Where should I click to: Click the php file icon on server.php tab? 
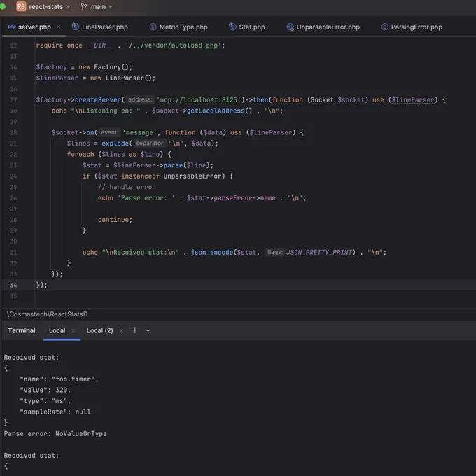click(x=12, y=27)
